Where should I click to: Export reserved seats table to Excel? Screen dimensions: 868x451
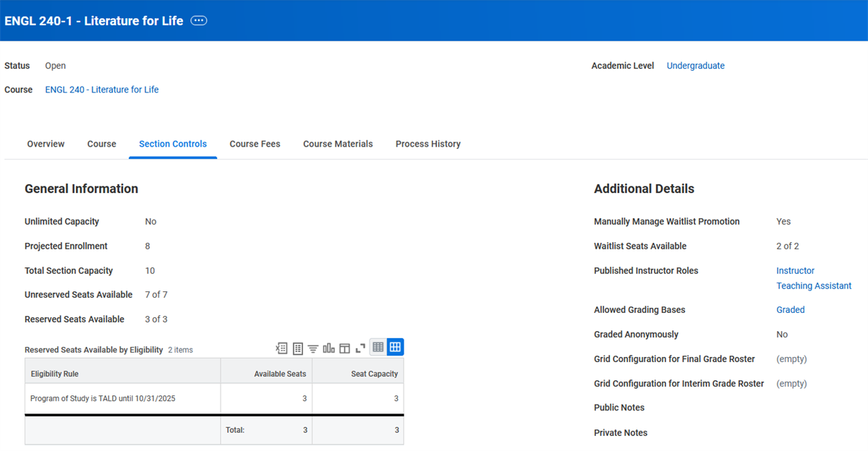[x=281, y=348]
